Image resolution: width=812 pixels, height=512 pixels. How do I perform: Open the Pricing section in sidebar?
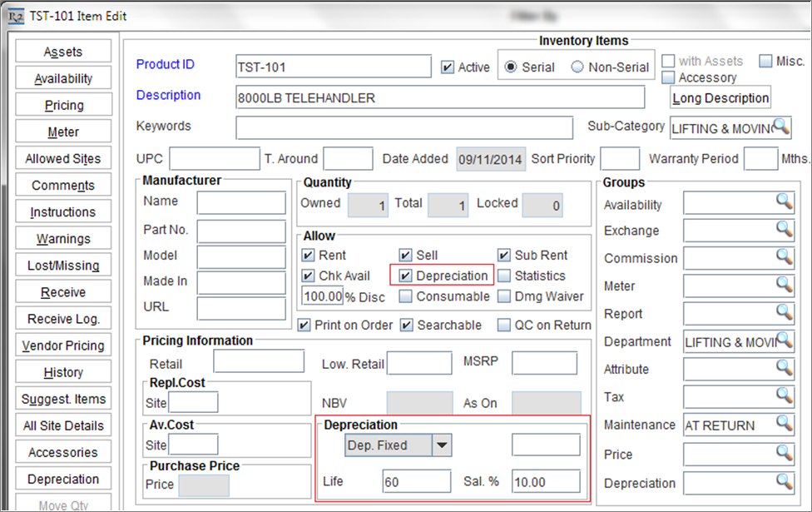(x=64, y=106)
